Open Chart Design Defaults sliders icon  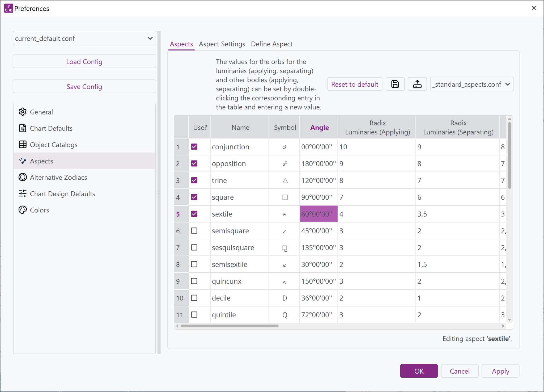[23, 194]
